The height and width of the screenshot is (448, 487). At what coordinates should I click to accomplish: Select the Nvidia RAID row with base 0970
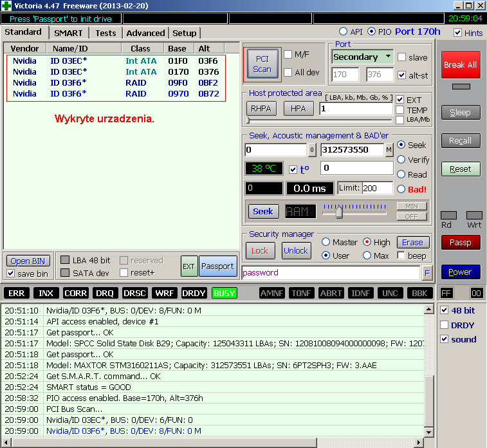[116, 94]
